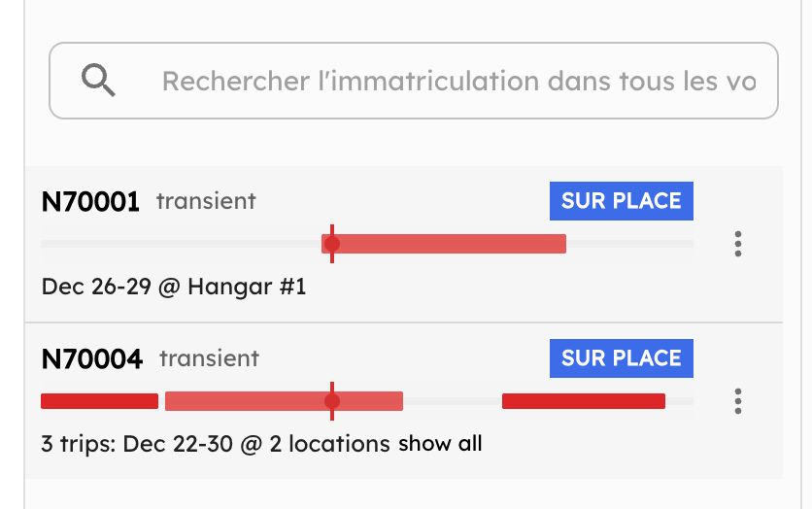Screen dimensions: 812x509
Task: Click the N70001 red timeline bar
Action: (x=457, y=244)
